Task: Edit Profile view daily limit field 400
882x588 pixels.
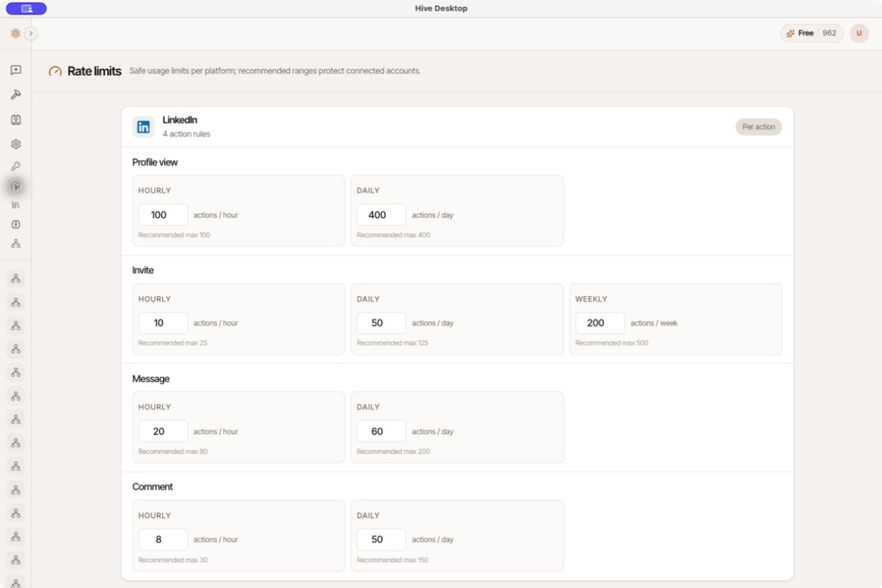Action: tap(381, 214)
